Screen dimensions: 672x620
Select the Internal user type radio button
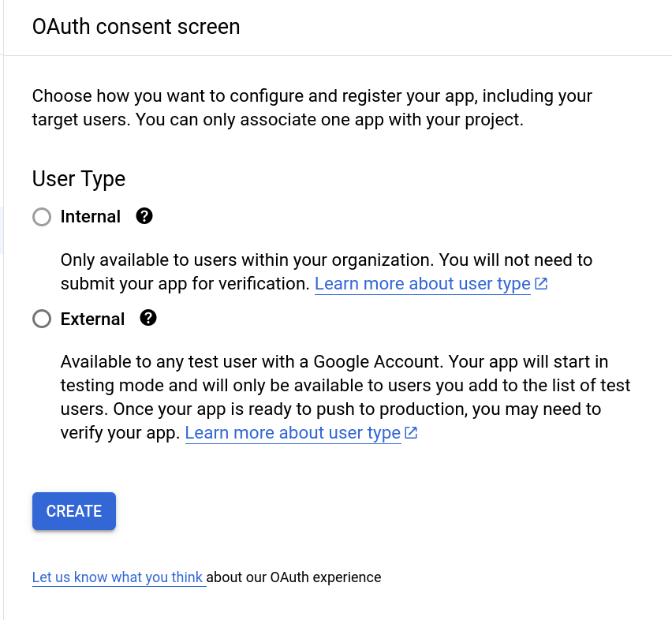click(x=42, y=217)
